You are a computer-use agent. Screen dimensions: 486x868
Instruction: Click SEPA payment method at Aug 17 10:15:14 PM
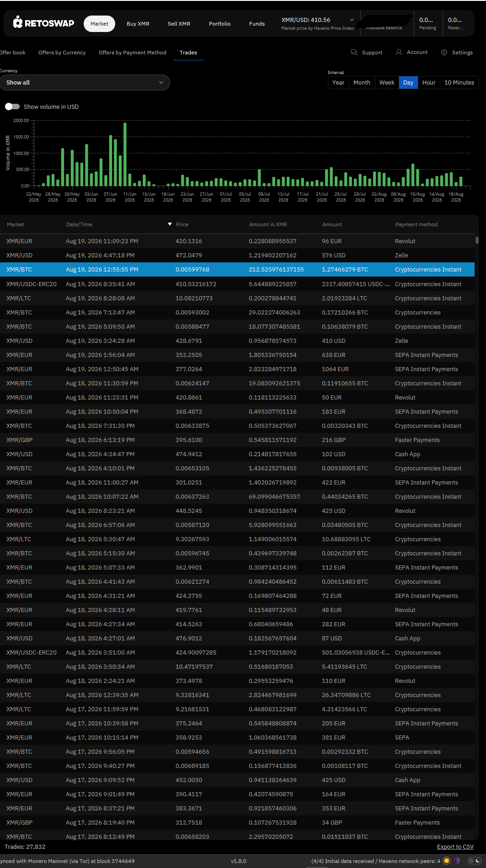pos(402,737)
